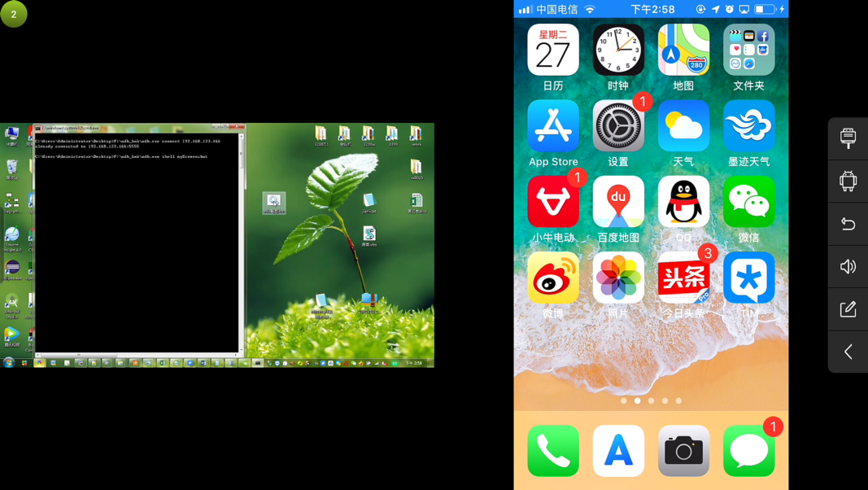Open the Clock app

[618, 50]
